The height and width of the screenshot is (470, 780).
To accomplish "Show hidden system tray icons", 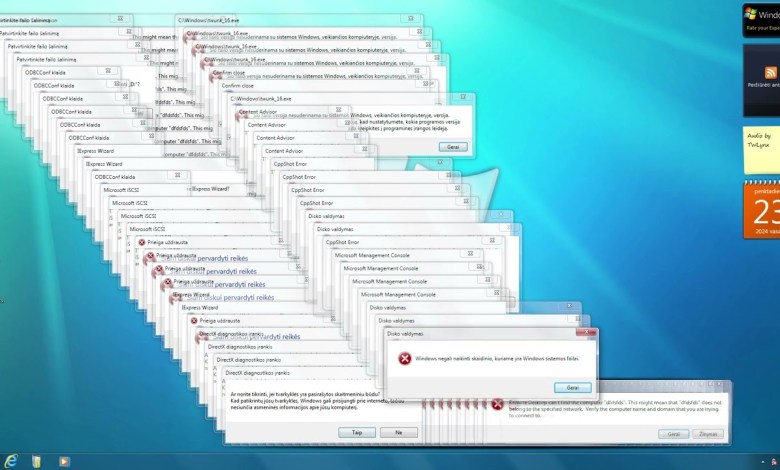I will pyautogui.click(x=763, y=462).
